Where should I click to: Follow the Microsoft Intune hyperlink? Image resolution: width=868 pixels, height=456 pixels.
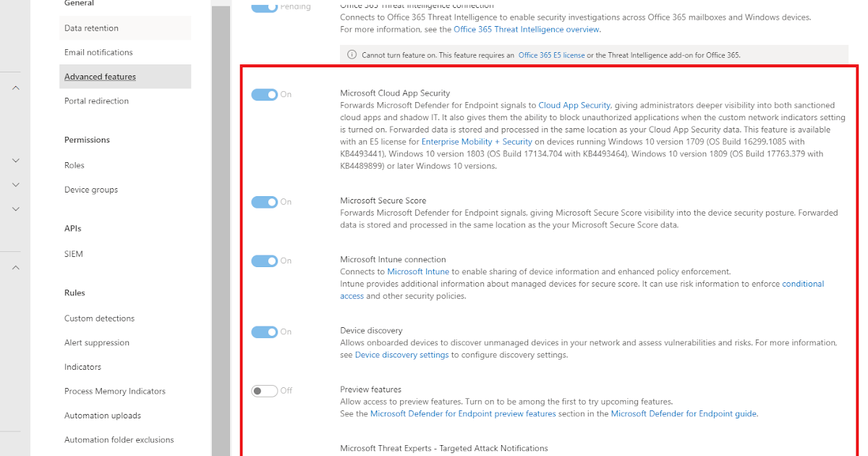coord(417,274)
